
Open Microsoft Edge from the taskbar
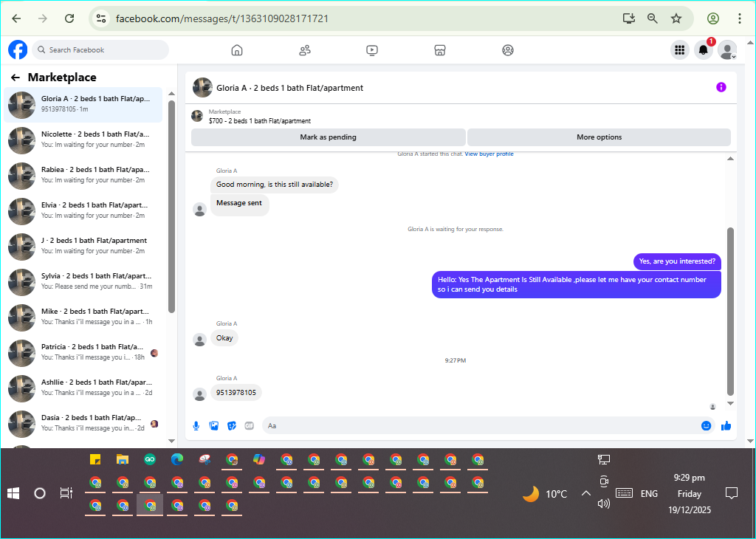pyautogui.click(x=177, y=459)
